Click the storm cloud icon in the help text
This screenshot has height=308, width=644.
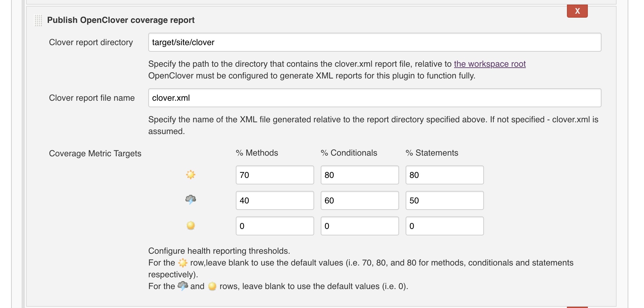[x=183, y=286]
